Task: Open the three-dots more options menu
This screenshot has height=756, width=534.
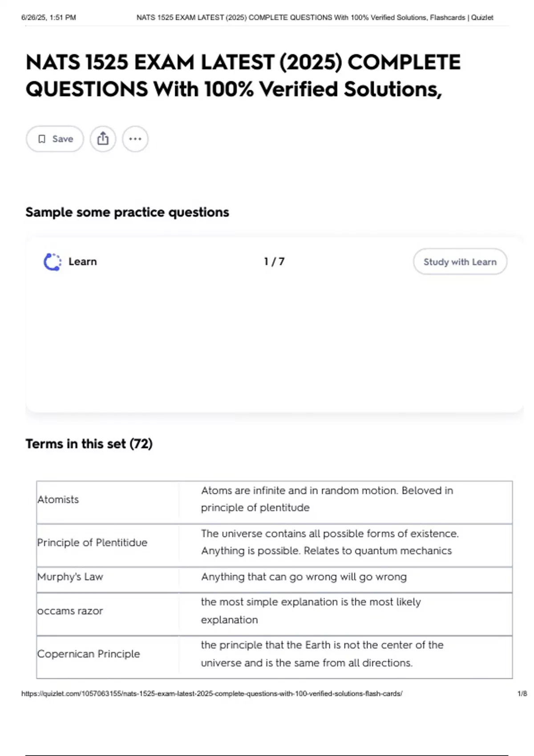Action: (x=135, y=139)
